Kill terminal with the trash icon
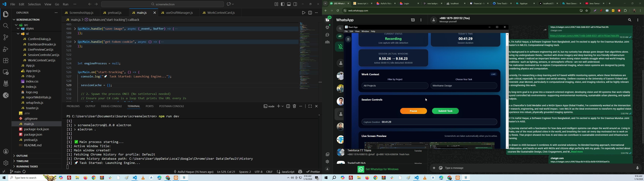 pos(294,106)
